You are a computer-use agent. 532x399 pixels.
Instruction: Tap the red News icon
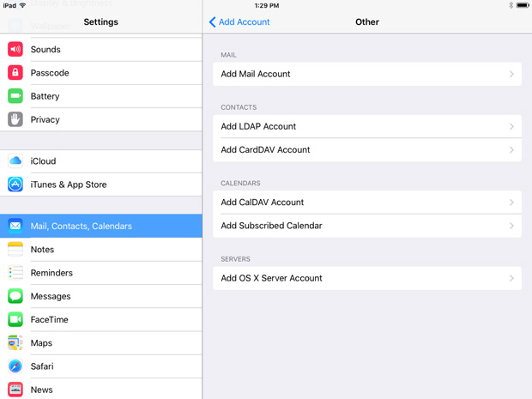pos(15,390)
